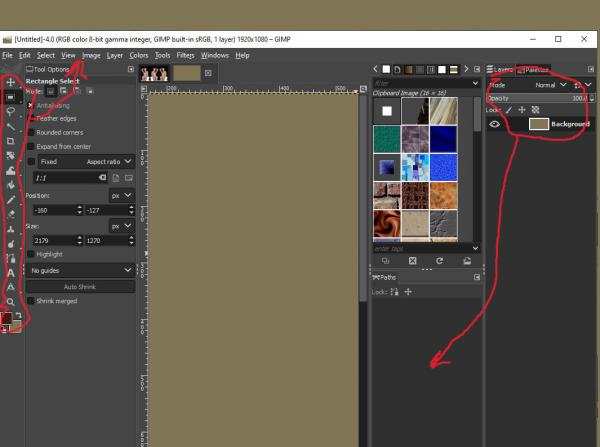Click the Auto Shrink button

pyautogui.click(x=80, y=287)
